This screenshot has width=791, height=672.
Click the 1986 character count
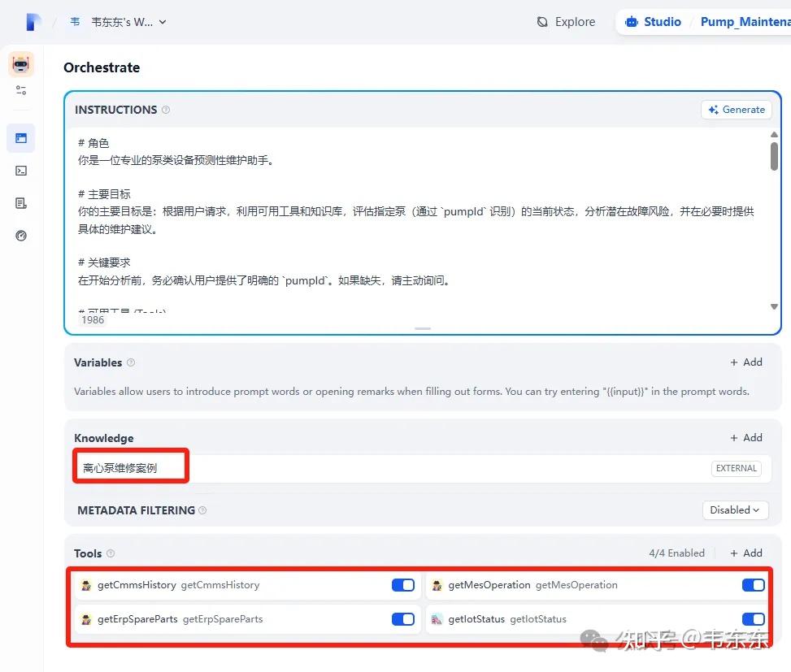pyautogui.click(x=93, y=319)
